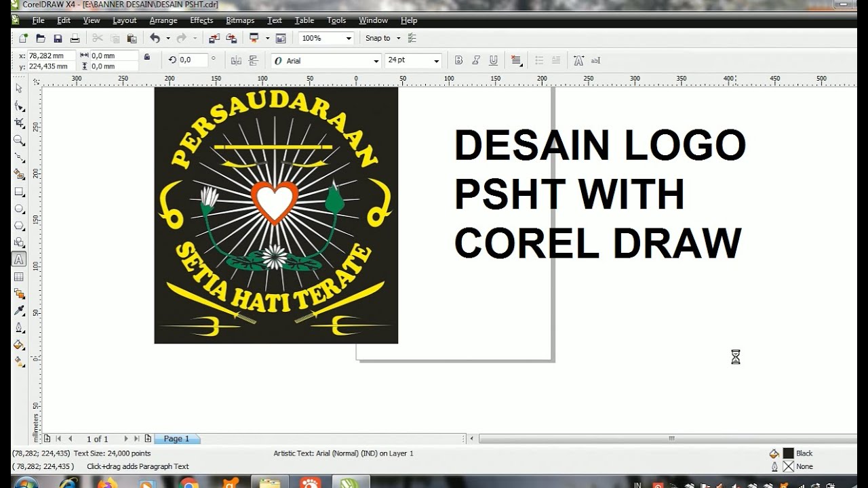
Task: Toggle Bold formatting
Action: [x=458, y=60]
